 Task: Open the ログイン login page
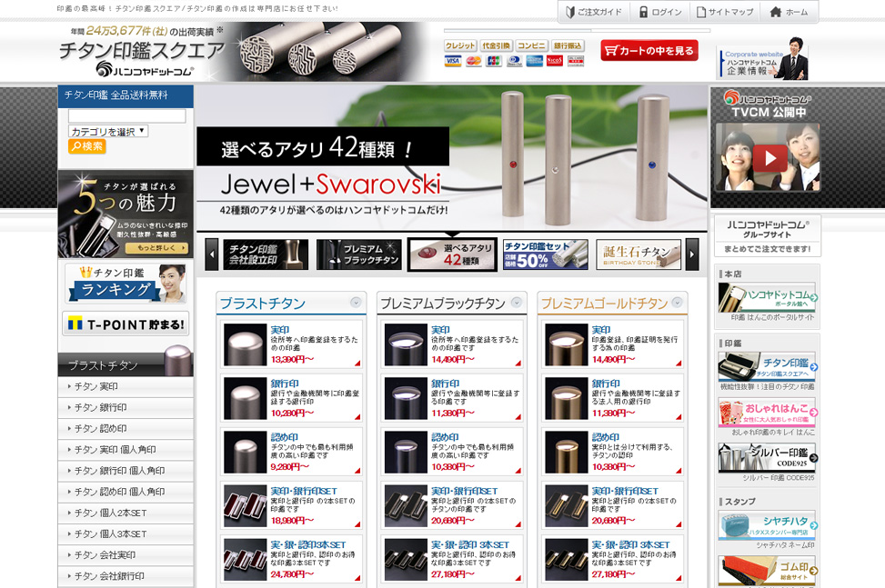point(659,12)
